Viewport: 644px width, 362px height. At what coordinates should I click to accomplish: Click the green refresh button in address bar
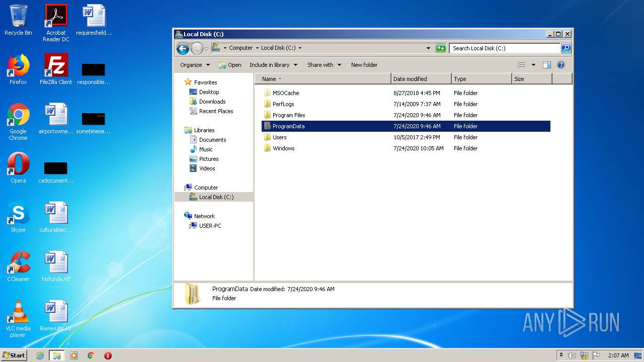tap(441, 48)
